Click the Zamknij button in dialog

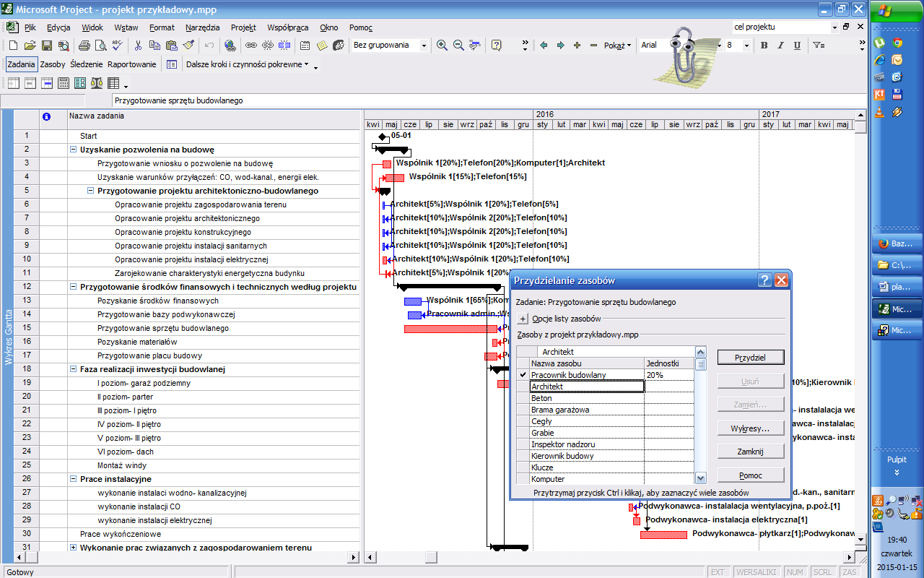point(750,452)
